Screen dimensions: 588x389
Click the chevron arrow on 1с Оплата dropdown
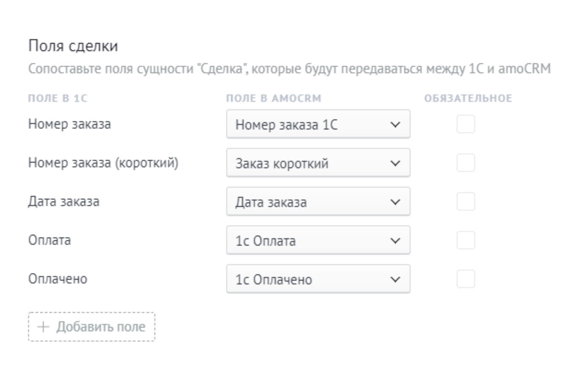pyautogui.click(x=395, y=241)
